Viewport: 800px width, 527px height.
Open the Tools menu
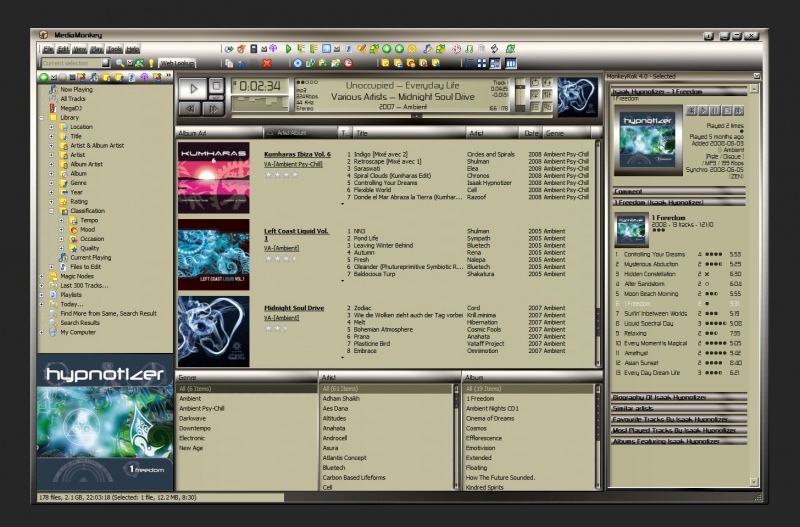pyautogui.click(x=114, y=48)
